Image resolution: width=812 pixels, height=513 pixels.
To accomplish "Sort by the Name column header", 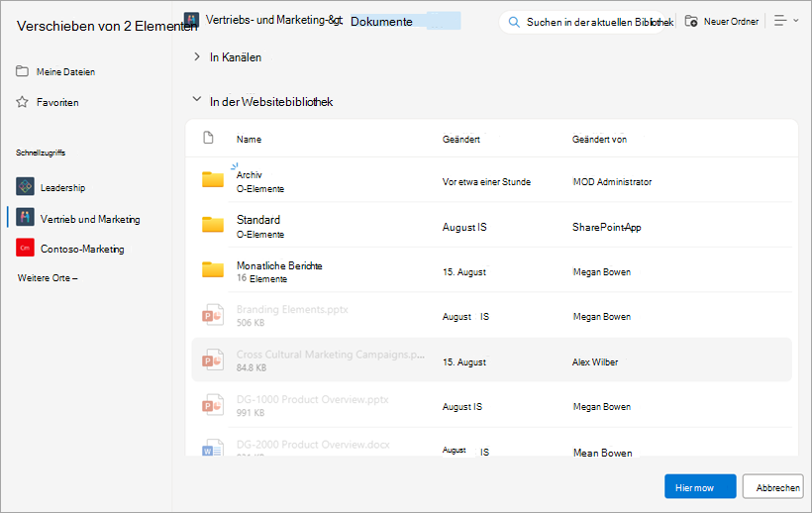I will 250,140.
